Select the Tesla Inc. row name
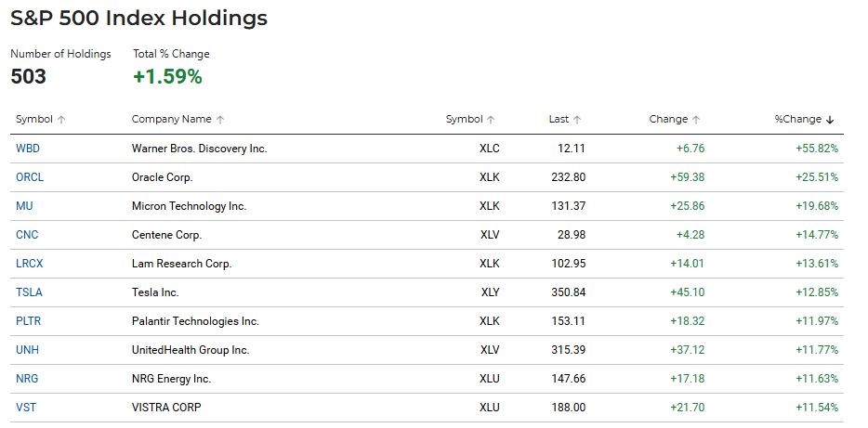The height and width of the screenshot is (428, 868). point(155,292)
